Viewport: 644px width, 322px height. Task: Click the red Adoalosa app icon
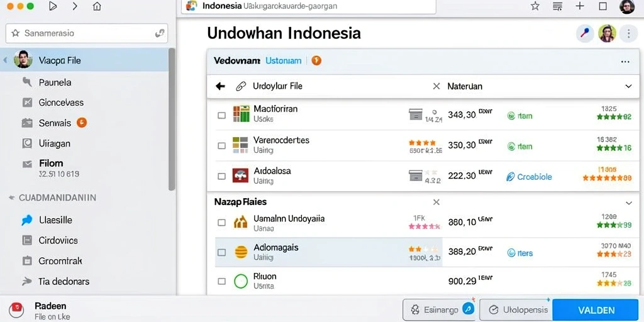(240, 175)
